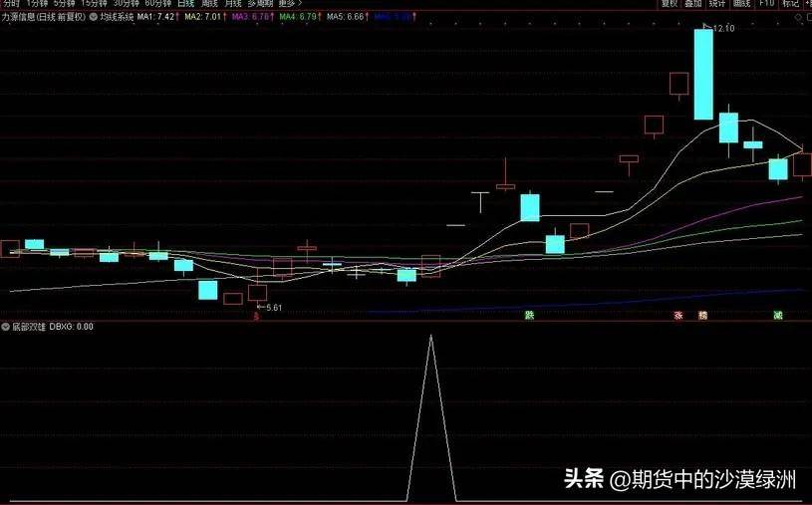The height and width of the screenshot is (505, 812).
Task: Select the 5分钟 period tab
Action: (64, 3)
